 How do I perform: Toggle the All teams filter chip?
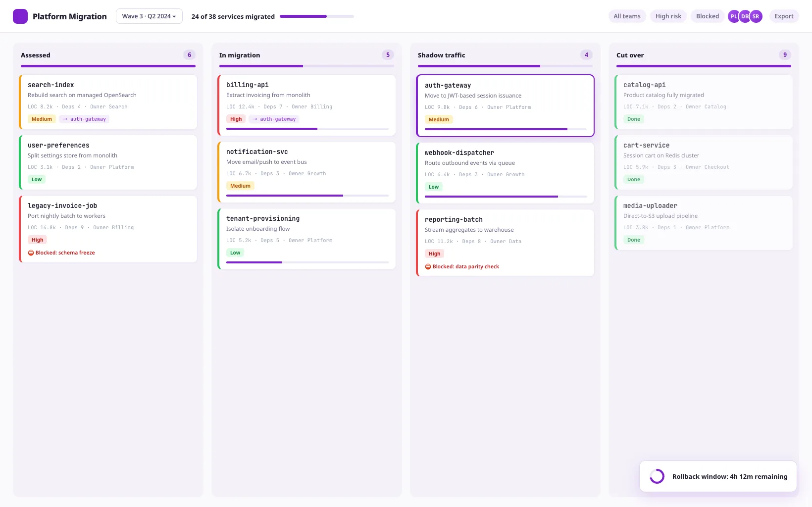[627, 16]
